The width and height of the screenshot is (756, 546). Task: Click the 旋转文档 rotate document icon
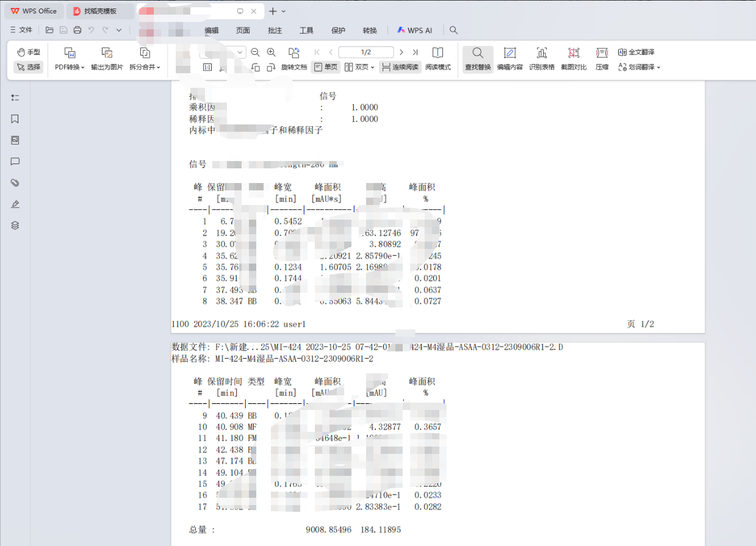click(293, 52)
